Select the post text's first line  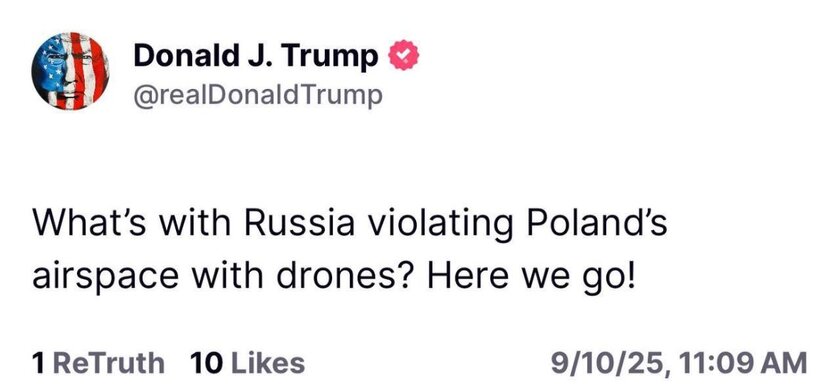click(x=350, y=223)
